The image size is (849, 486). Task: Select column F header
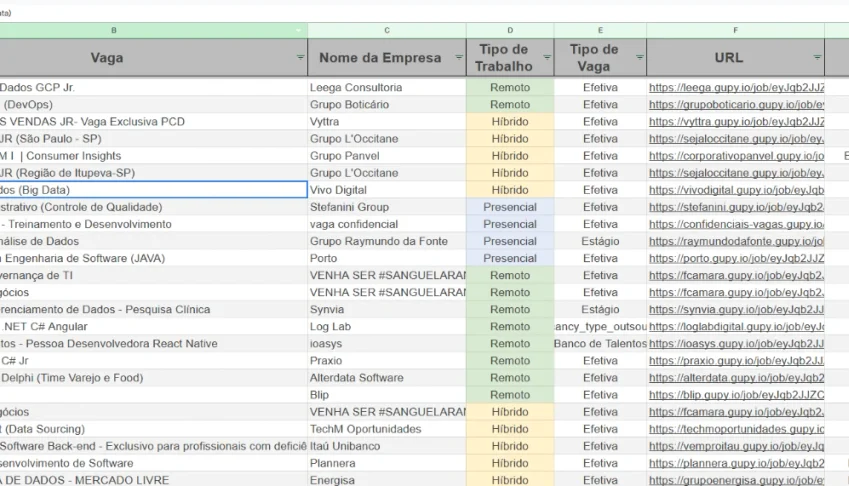point(735,30)
